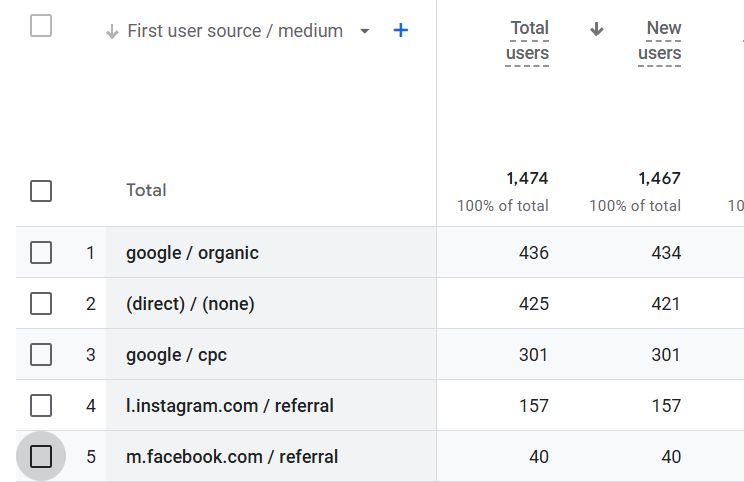
Task: Select the google / cpc row checkbox
Action: point(41,355)
